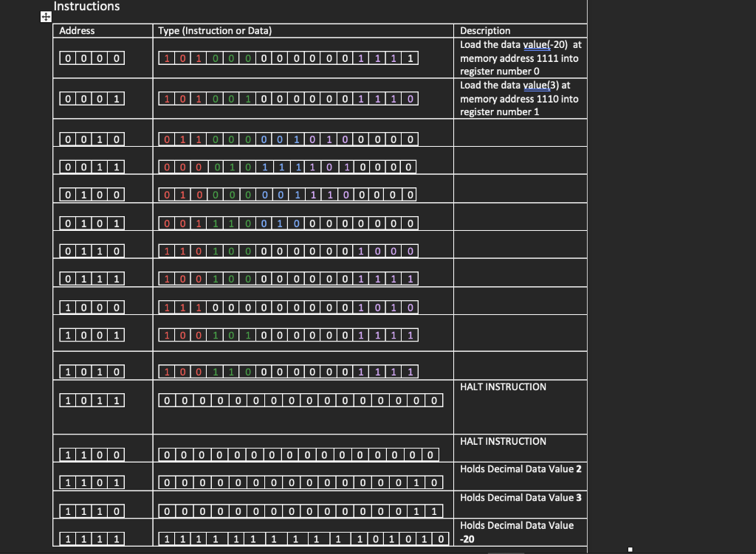
Task: Click the "Holds Decimal Data Value 2" description
Action: (520, 468)
